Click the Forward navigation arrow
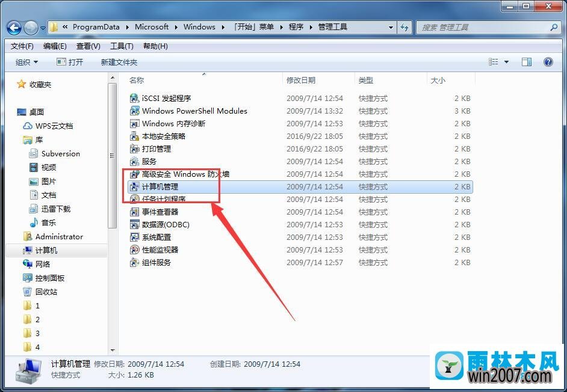 coord(31,28)
